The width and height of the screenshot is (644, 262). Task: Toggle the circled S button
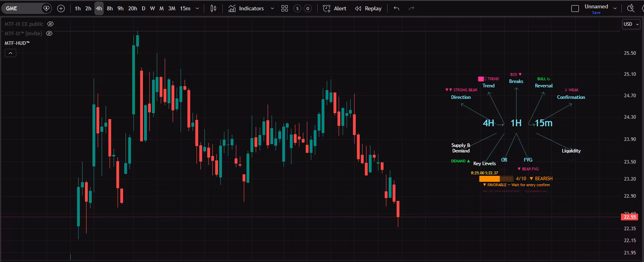click(x=297, y=8)
